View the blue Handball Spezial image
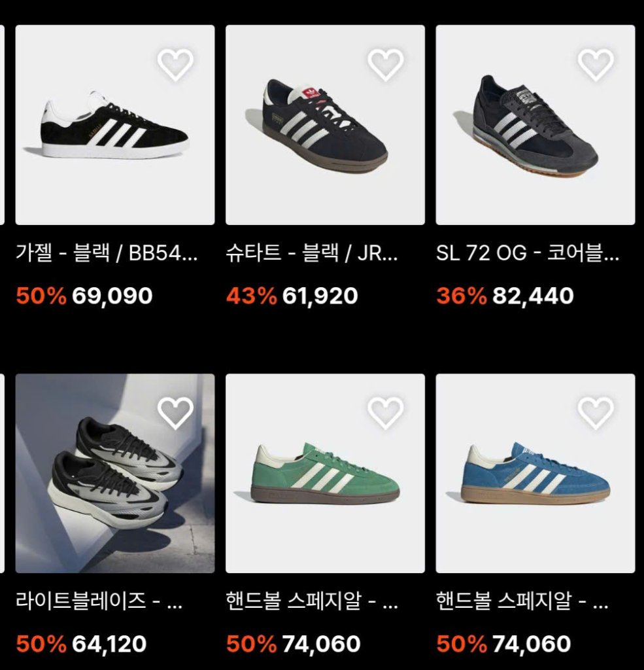Image resolution: width=644 pixels, height=670 pixels. tap(535, 474)
